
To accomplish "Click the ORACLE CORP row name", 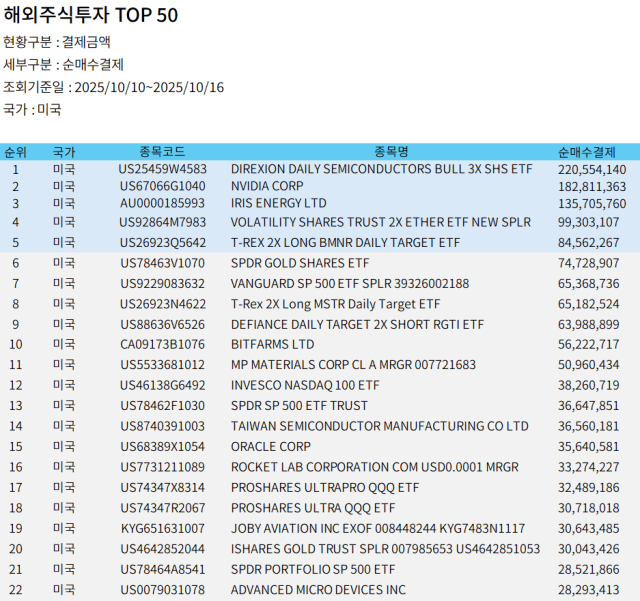I will tap(270, 446).
